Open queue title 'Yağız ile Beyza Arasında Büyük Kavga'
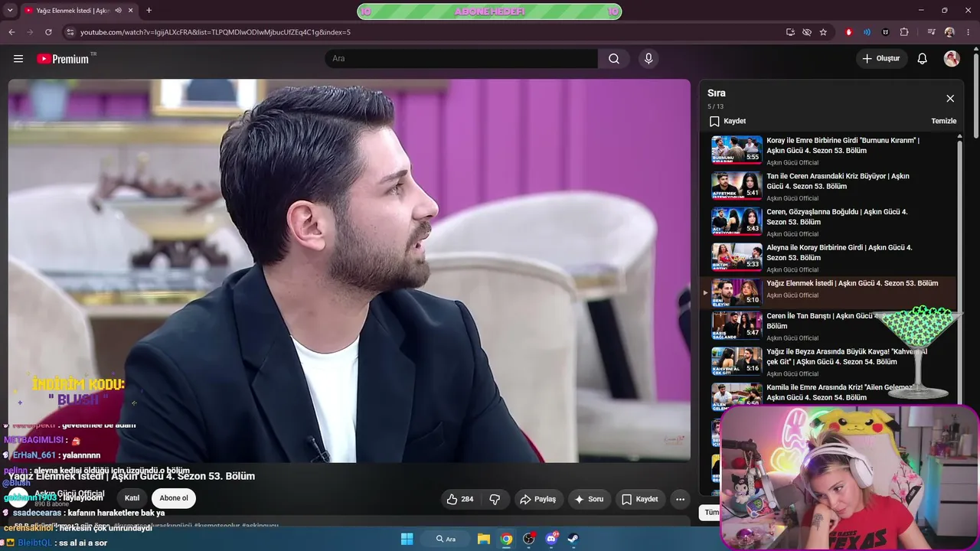Image resolution: width=980 pixels, height=551 pixels. [847, 357]
